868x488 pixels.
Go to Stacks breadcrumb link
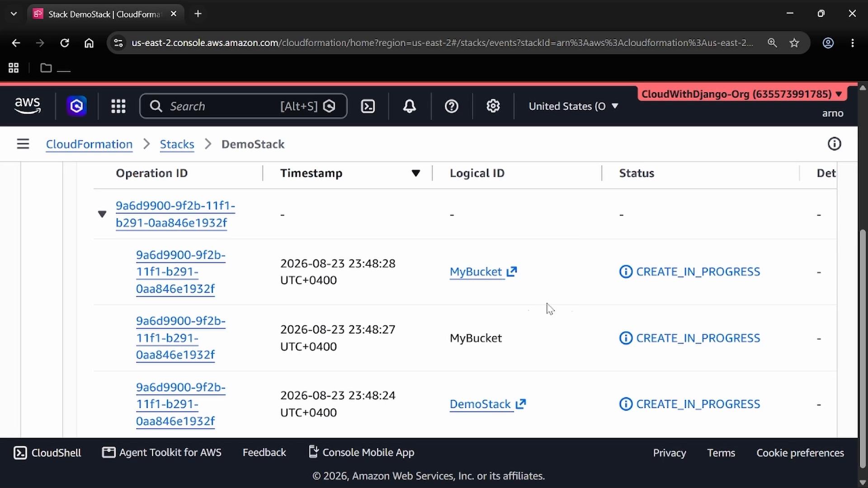click(177, 144)
